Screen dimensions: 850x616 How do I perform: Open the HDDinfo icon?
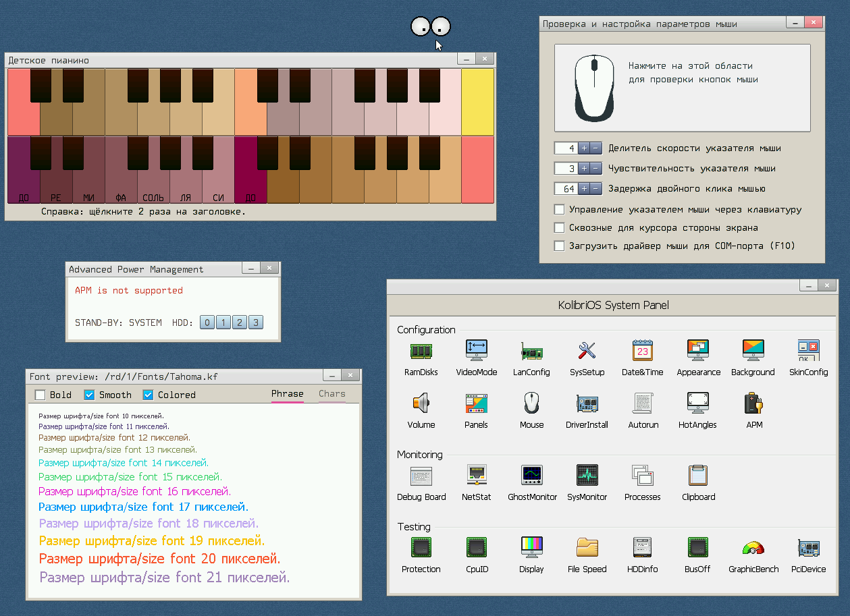point(642,548)
